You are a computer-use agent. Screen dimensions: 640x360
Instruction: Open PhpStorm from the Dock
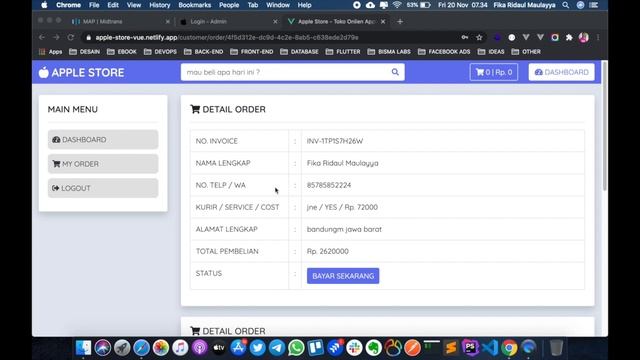pyautogui.click(x=470, y=348)
